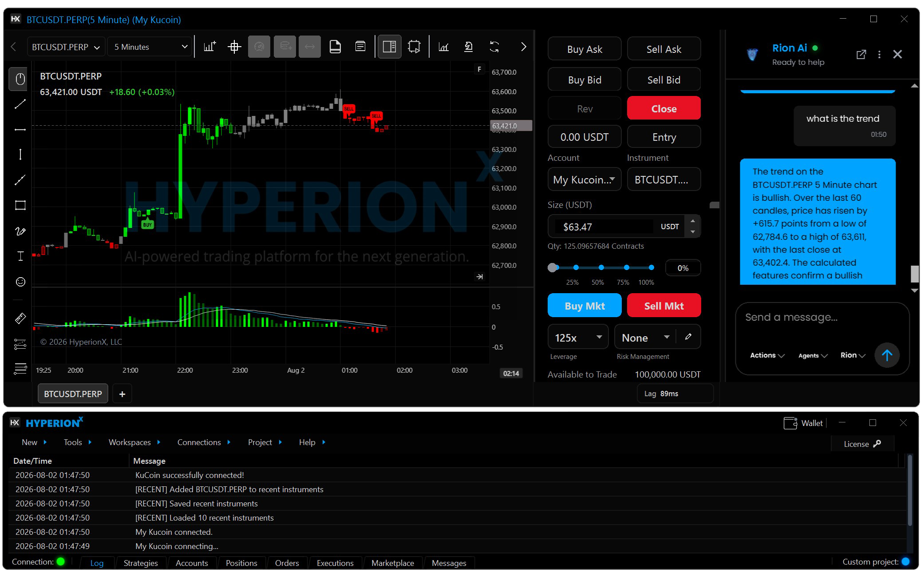The height and width of the screenshot is (577, 924).
Task: Click the Buy Mkt button
Action: (x=584, y=306)
